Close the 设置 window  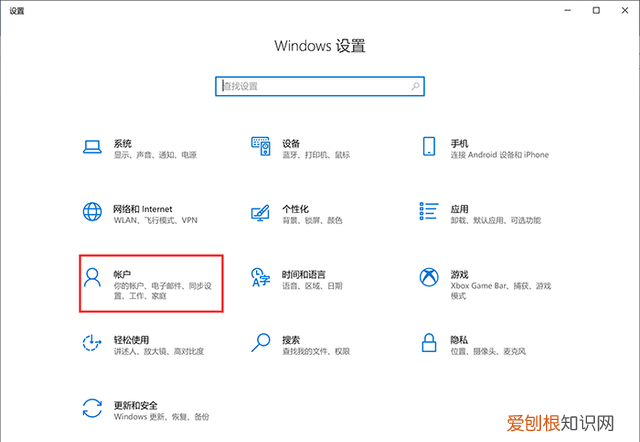coord(625,10)
